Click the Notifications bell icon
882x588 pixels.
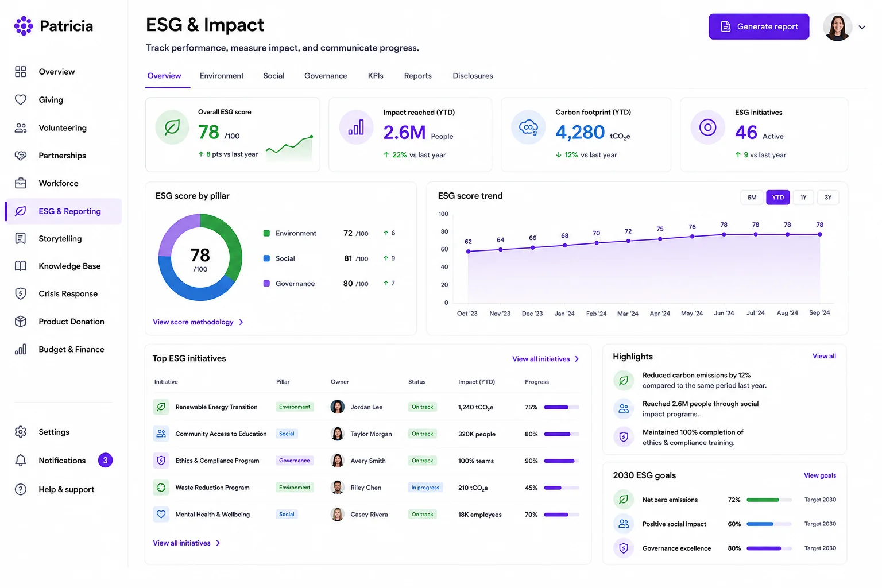(x=21, y=461)
